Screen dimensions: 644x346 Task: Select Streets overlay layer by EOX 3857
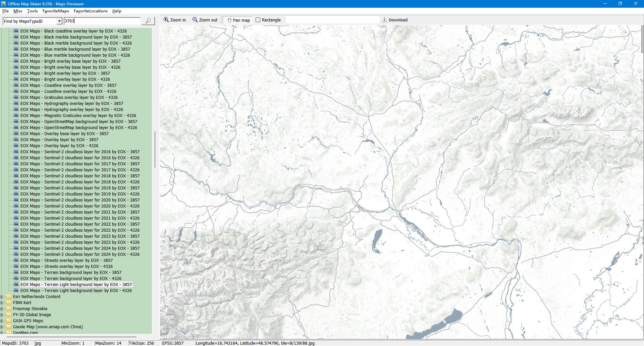(x=66, y=261)
